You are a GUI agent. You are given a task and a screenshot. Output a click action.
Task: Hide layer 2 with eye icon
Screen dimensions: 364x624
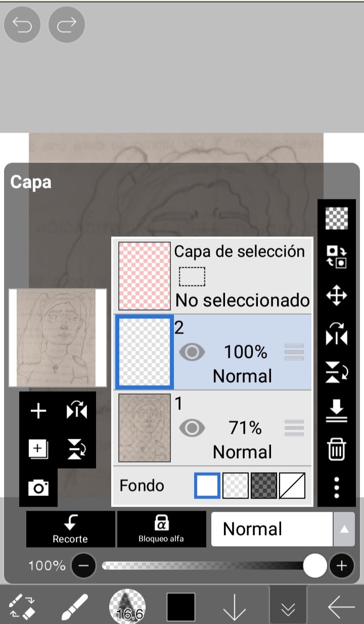tap(192, 352)
